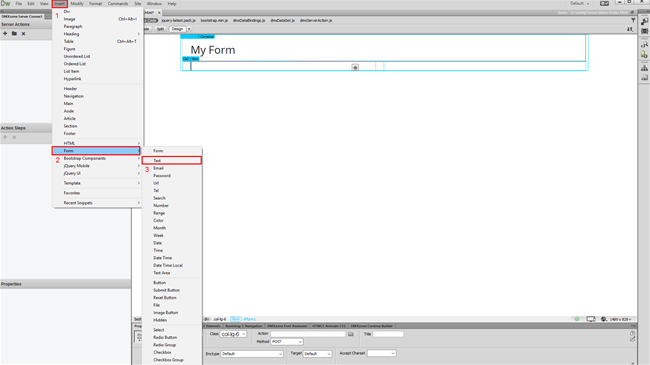Switch to Design view button
Image resolution: width=650 pixels, height=365 pixels.
point(177,29)
